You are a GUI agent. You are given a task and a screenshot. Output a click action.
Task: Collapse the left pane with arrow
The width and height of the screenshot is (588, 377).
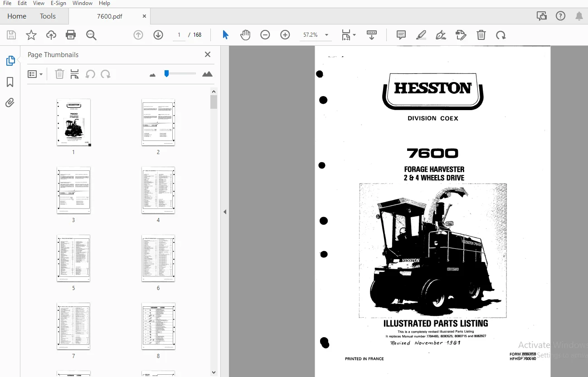pos(225,212)
